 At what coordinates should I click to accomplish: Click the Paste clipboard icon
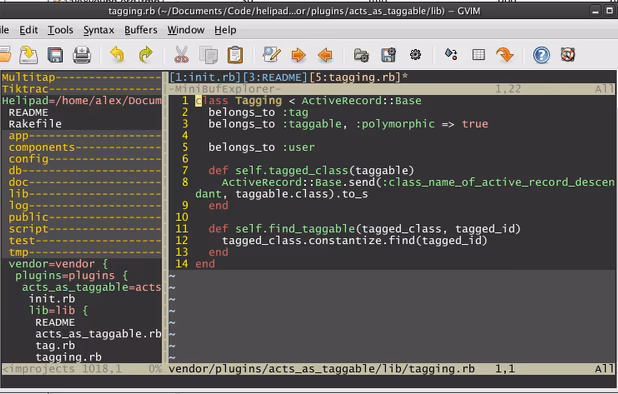tap(235, 55)
